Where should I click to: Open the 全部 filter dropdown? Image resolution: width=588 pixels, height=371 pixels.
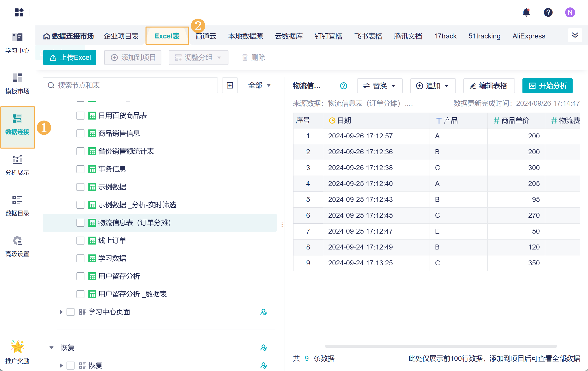(259, 85)
